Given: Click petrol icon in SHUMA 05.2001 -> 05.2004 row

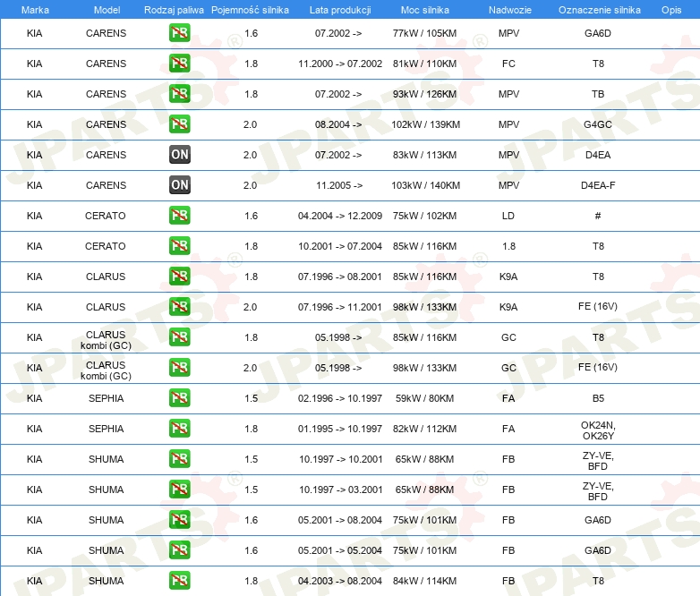Looking at the screenshot, I should 179,550.
